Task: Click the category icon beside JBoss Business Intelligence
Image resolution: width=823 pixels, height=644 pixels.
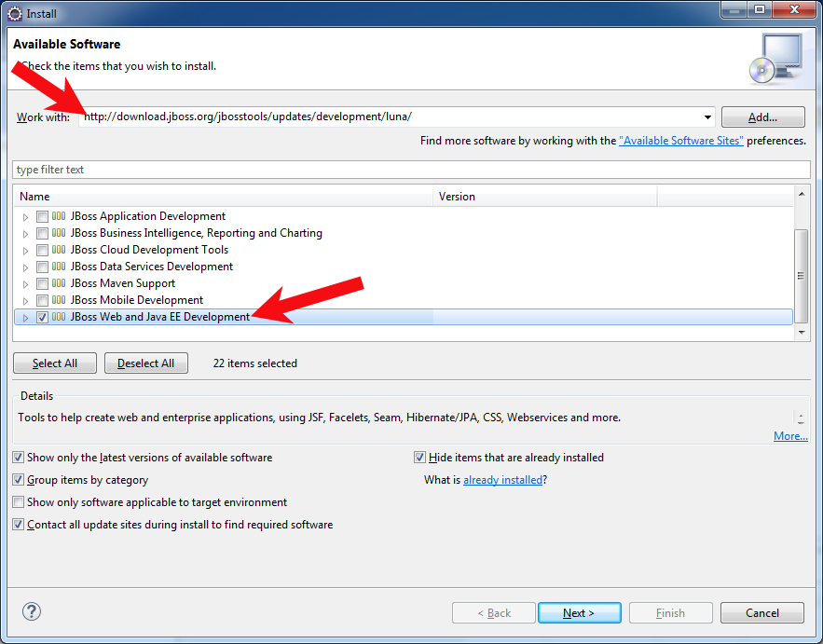Action: click(59, 232)
